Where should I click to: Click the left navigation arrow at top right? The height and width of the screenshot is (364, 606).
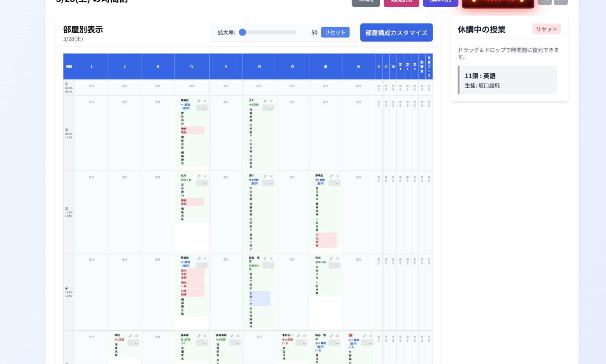point(545,2)
